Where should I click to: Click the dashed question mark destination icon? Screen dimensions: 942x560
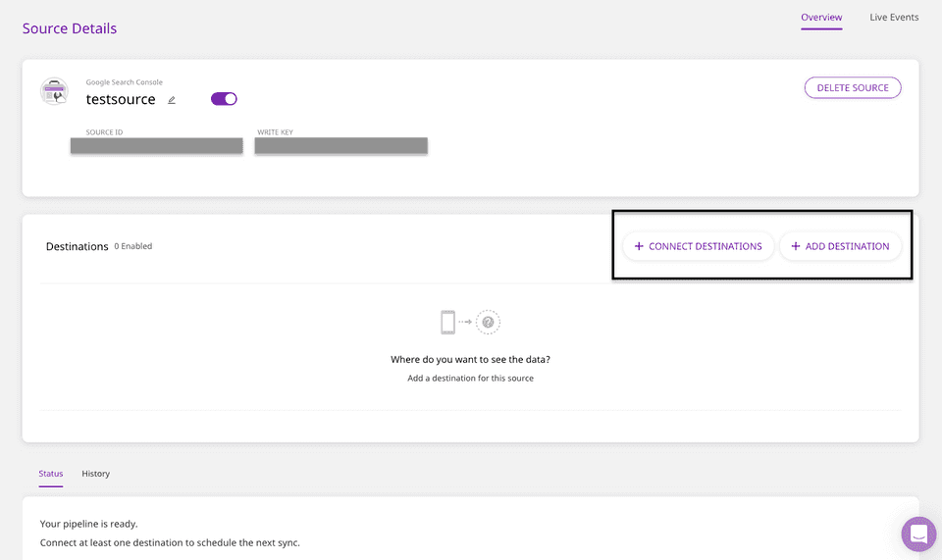coord(488,322)
